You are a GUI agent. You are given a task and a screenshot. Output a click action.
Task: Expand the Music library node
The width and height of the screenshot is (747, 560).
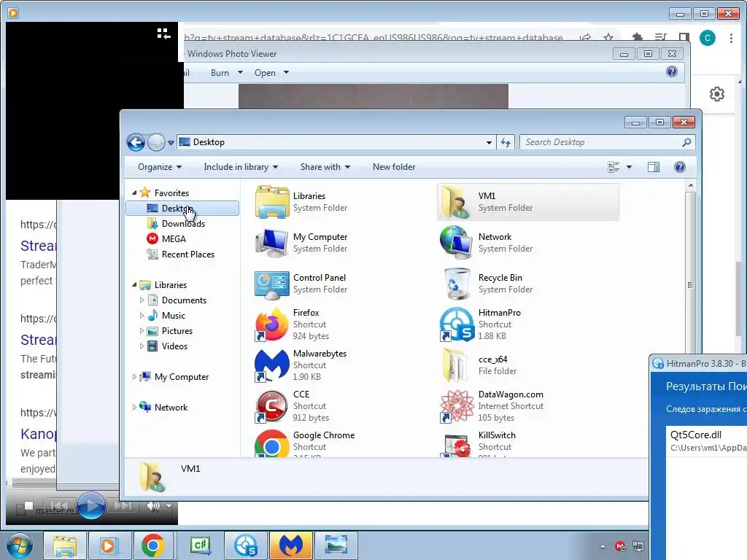[142, 315]
